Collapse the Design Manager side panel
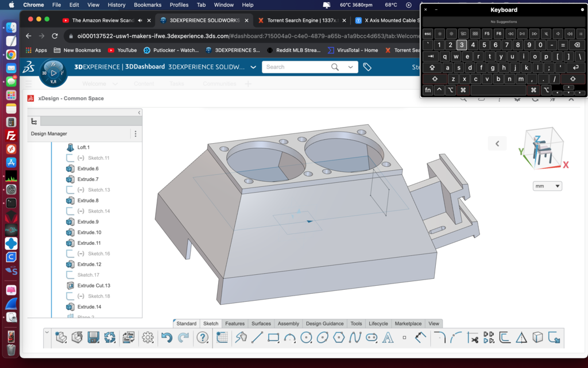Viewport: 588px width, 368px height. coord(139,112)
